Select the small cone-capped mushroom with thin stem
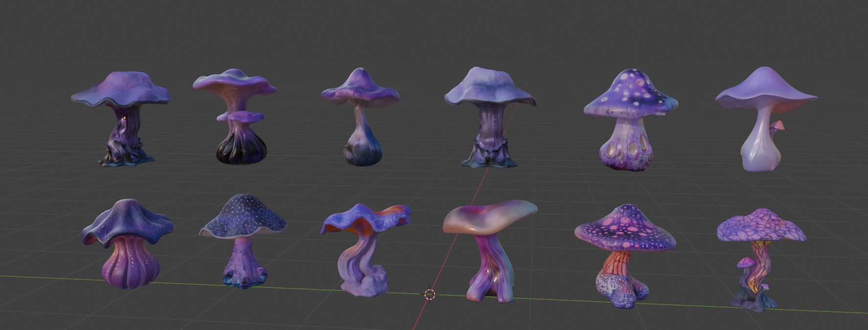This screenshot has height=330, width=868. coord(360,116)
